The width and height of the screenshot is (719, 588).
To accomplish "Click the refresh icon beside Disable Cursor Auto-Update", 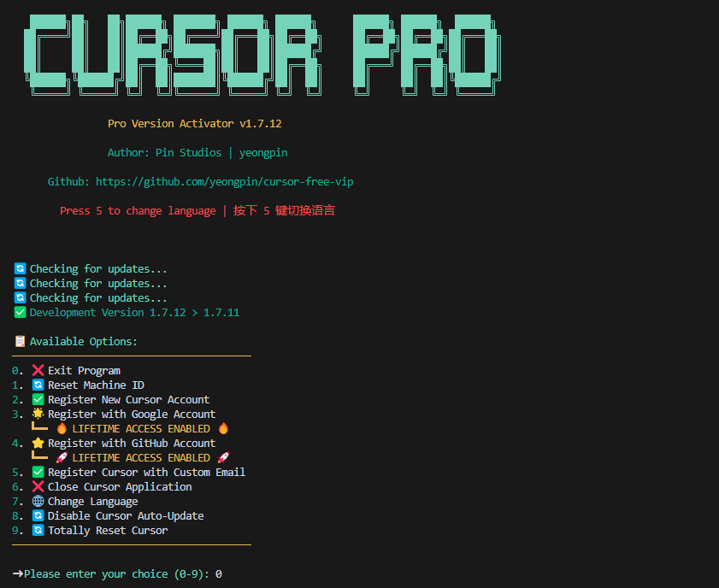I will (38, 516).
